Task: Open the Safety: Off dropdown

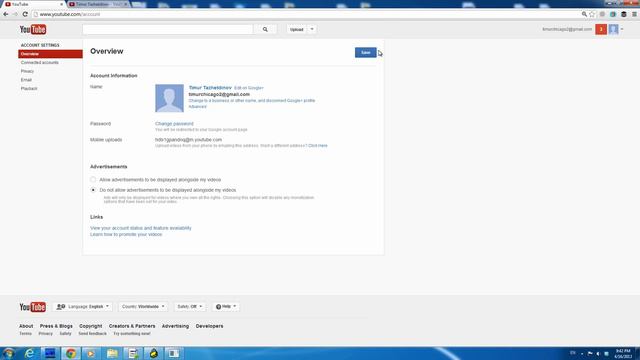Action: (190, 307)
